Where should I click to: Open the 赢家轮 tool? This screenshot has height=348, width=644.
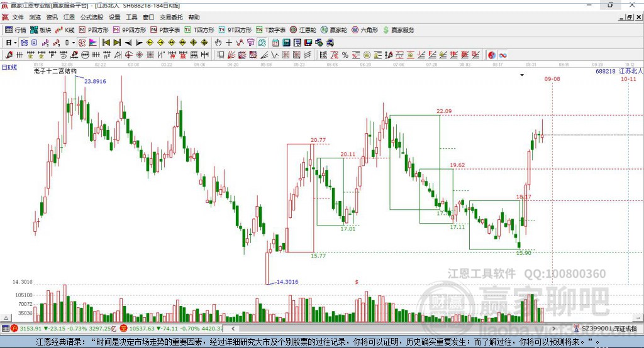pyautogui.click(x=334, y=30)
